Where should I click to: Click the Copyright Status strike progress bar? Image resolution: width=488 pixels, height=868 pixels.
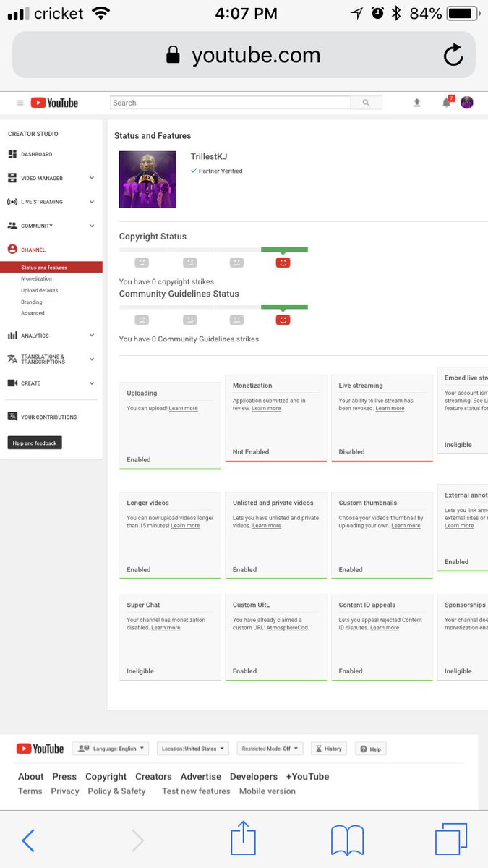coord(213,250)
